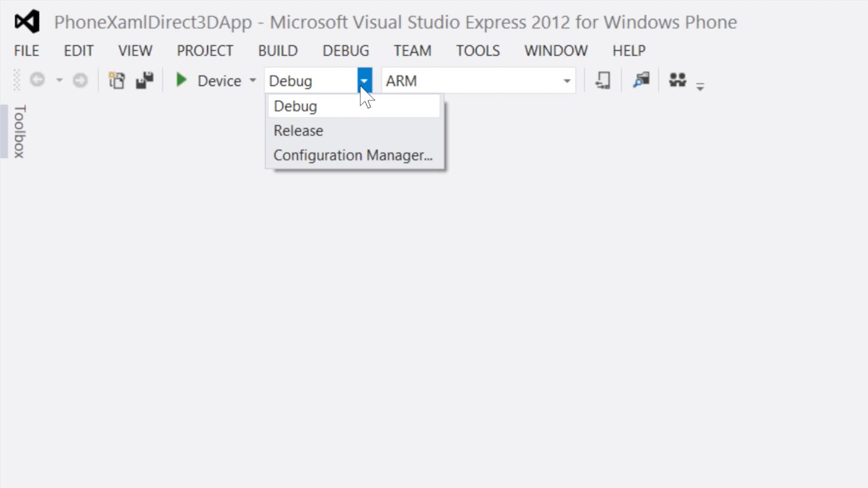868x488 pixels.
Task: Click the Visual Studio logo in the title bar
Action: tap(26, 21)
